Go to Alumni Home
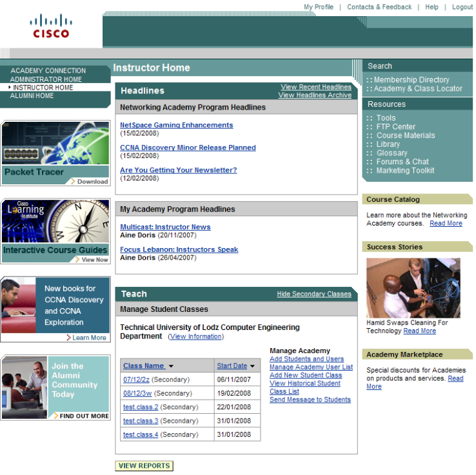This screenshot has height=475, width=476. tap(32, 95)
